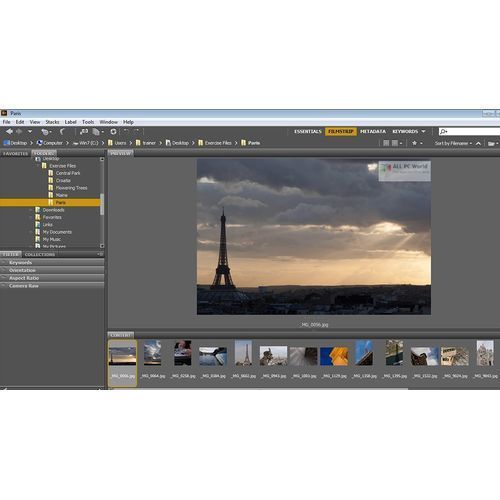The width and height of the screenshot is (500, 500).
Task: Go back with the left arrow toolbar icon
Action: [9, 131]
